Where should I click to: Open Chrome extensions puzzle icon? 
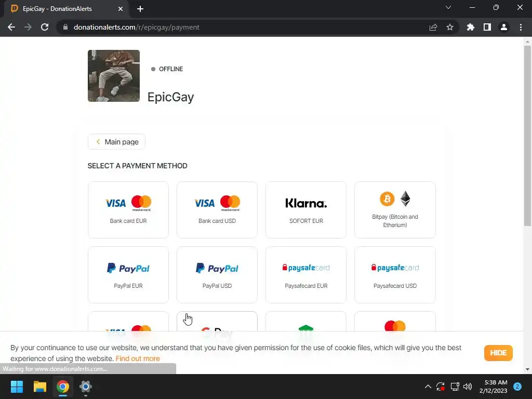pyautogui.click(x=470, y=27)
